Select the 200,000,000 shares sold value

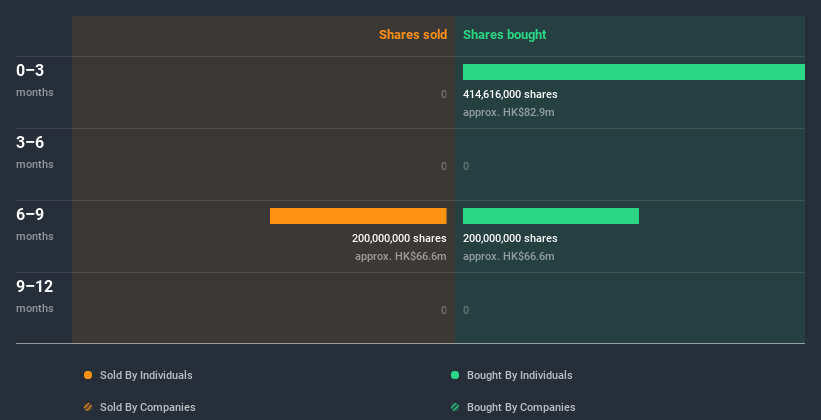(399, 238)
